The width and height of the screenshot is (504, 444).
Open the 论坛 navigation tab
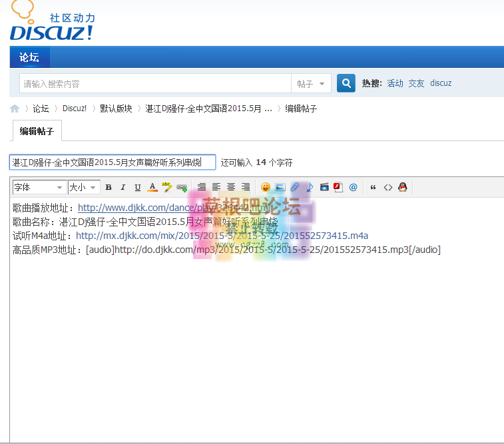point(29,57)
